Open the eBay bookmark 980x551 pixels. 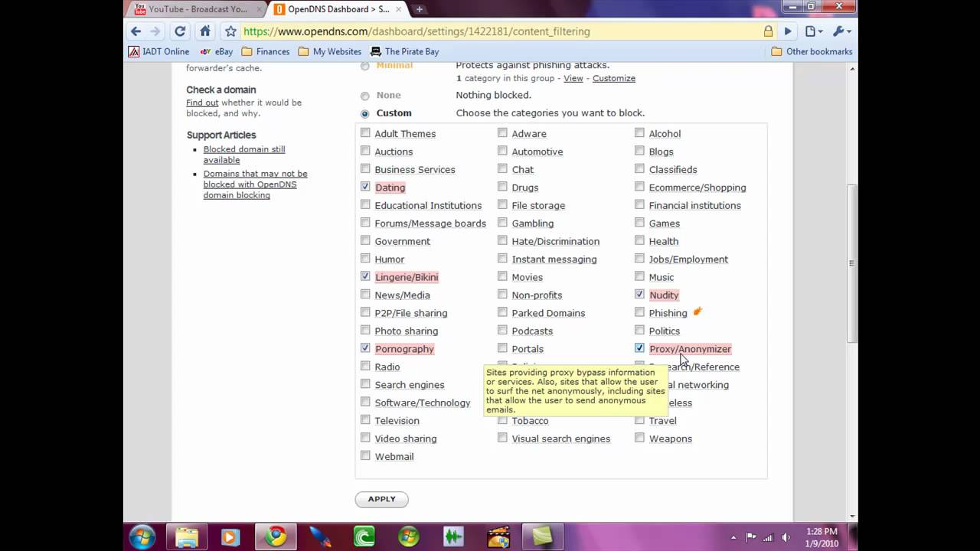[216, 51]
